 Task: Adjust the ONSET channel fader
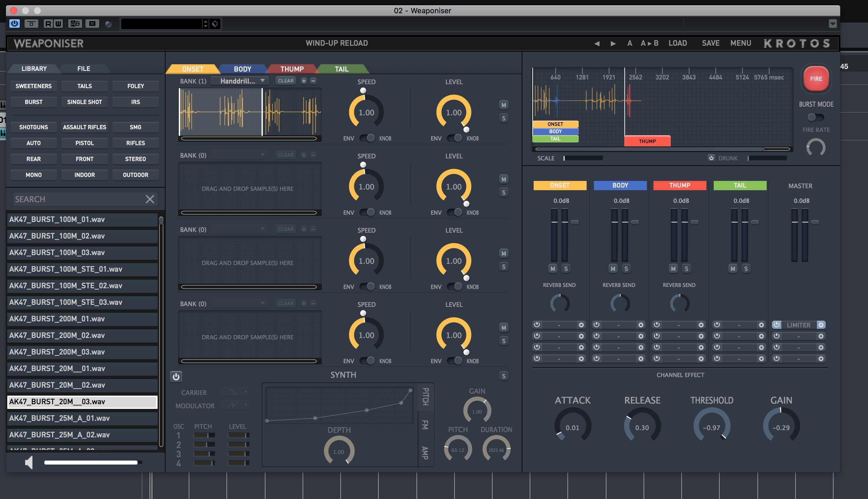[574, 222]
